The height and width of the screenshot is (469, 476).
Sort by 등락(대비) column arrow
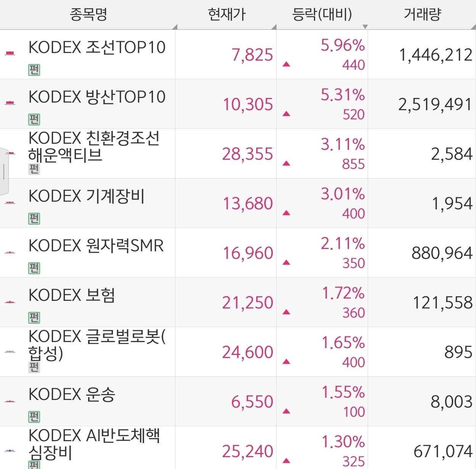(x=365, y=27)
